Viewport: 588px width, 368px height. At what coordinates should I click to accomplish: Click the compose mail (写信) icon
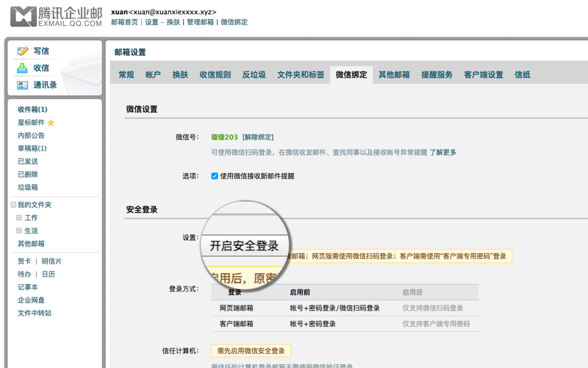(23, 51)
